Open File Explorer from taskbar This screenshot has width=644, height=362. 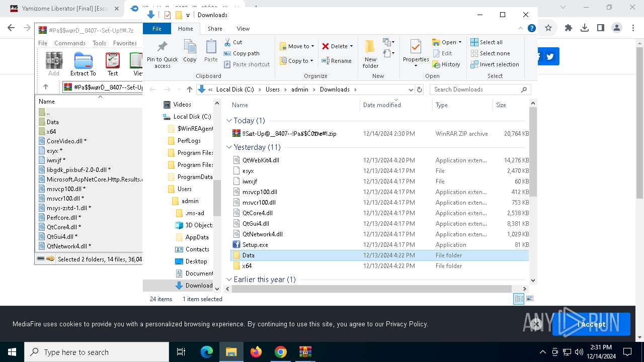tap(231, 352)
